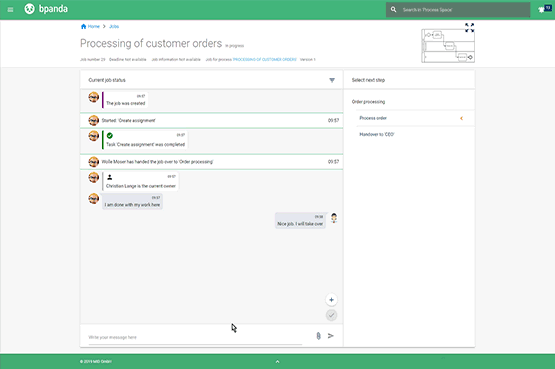The height and width of the screenshot is (369, 555).
Task: Click the 'Job information Not available' text
Action: click(x=176, y=59)
